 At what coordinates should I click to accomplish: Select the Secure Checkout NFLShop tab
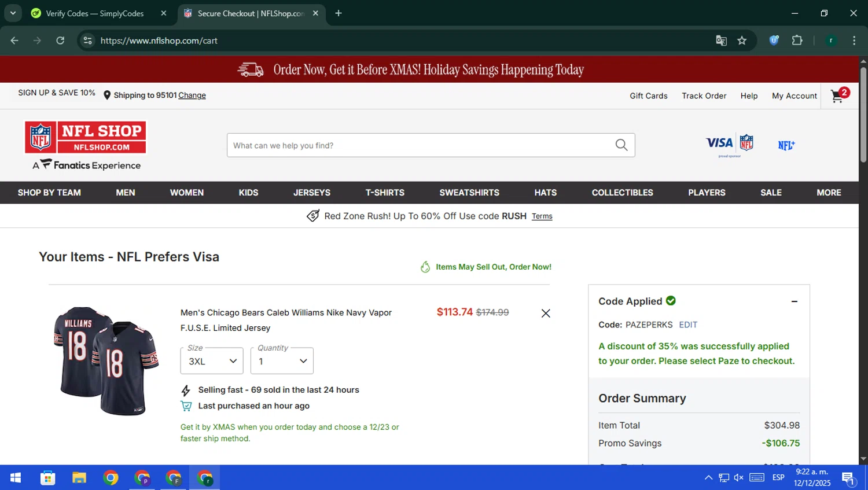pos(252,13)
